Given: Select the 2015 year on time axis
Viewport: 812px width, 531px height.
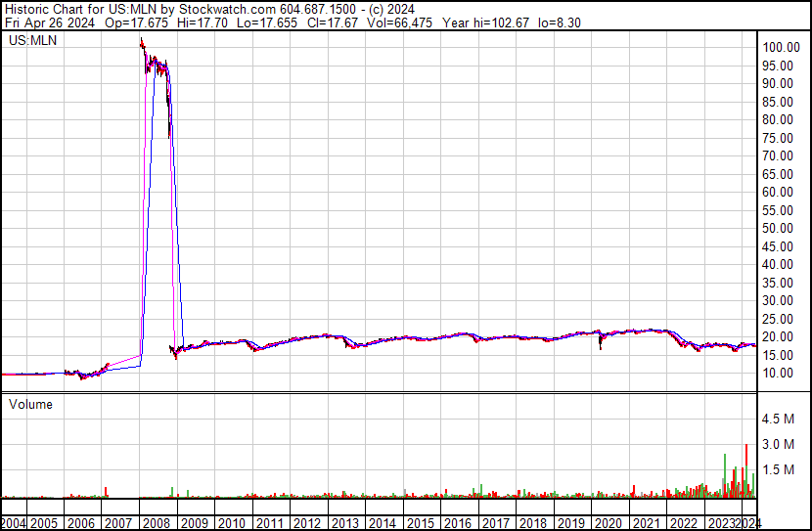Looking at the screenshot, I should pos(421,523).
